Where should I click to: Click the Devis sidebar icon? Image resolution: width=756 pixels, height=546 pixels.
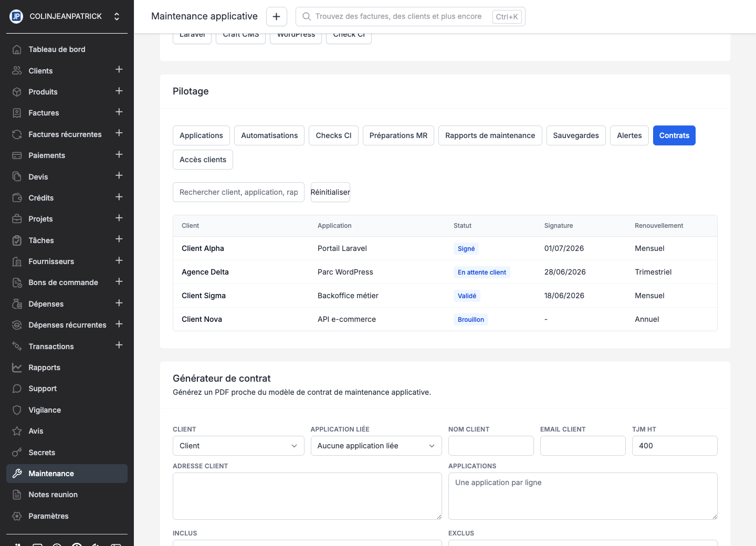[17, 176]
